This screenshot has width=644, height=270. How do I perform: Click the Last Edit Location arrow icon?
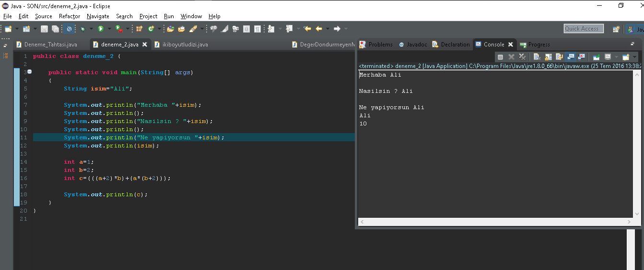point(307,29)
